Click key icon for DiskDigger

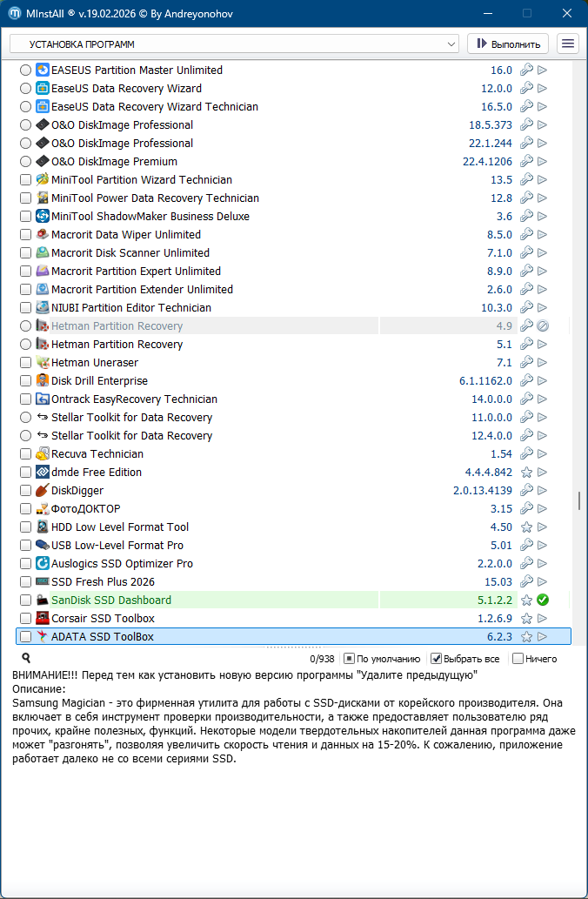click(x=526, y=491)
